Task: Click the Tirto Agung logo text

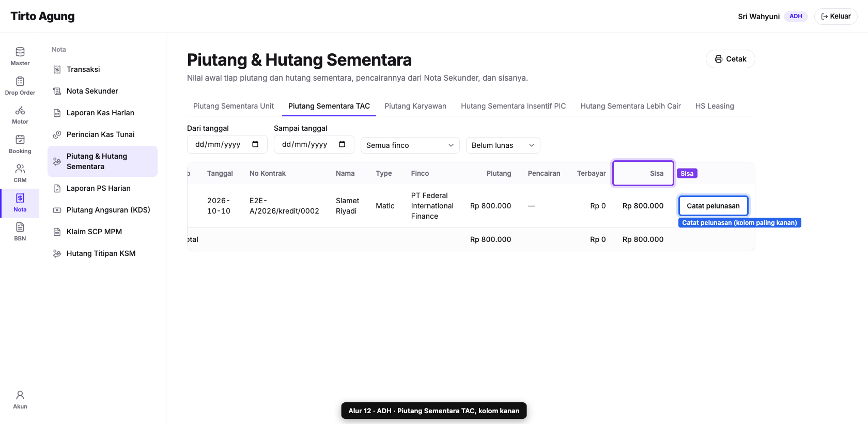Action: click(x=42, y=17)
